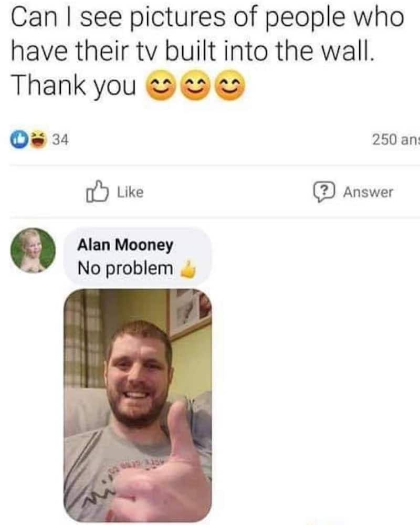Click the middle smiling emoji in the post

(x=195, y=86)
